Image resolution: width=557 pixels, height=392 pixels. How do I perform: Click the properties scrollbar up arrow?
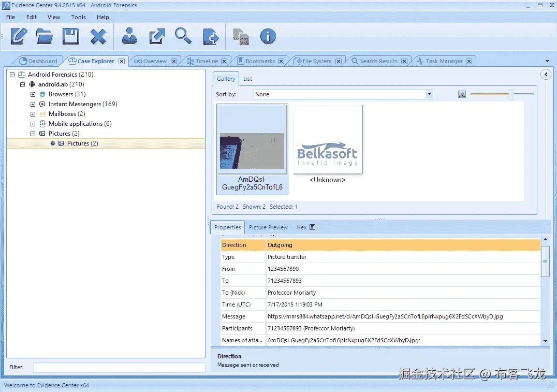545,240
